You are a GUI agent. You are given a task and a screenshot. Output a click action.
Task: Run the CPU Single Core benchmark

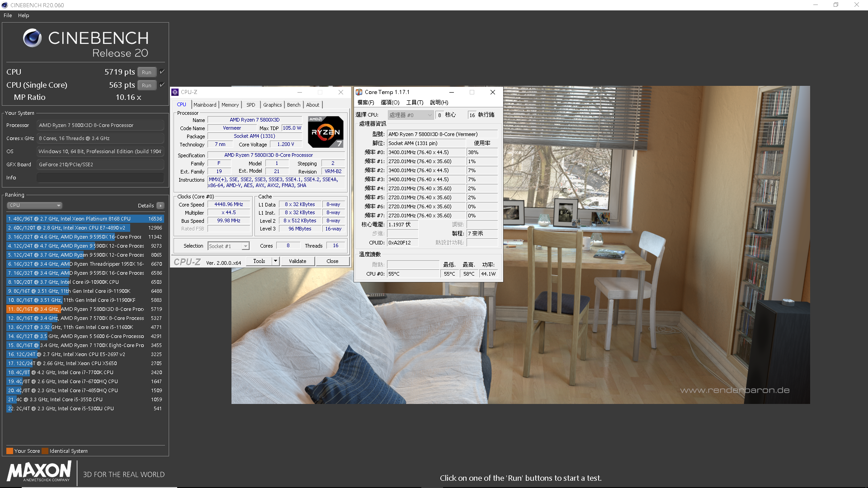(x=147, y=85)
